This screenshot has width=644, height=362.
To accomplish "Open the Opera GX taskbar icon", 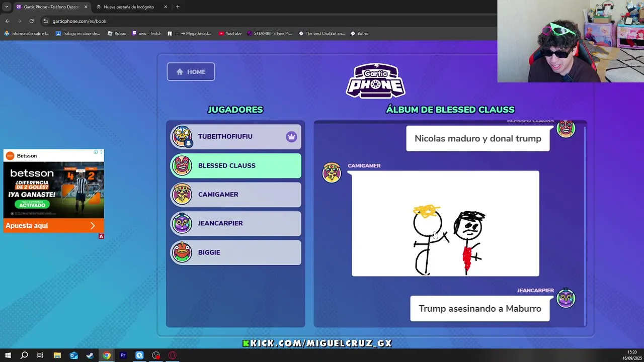I will [173, 355].
